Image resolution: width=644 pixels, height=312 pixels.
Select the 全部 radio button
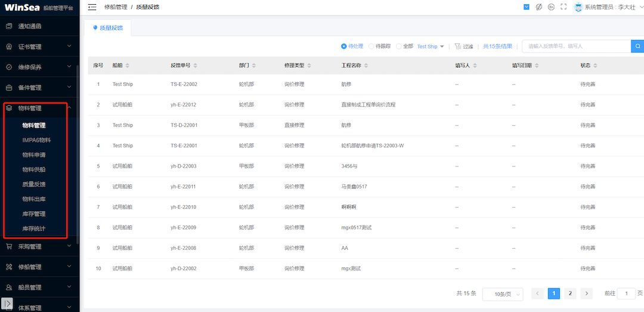coord(398,47)
